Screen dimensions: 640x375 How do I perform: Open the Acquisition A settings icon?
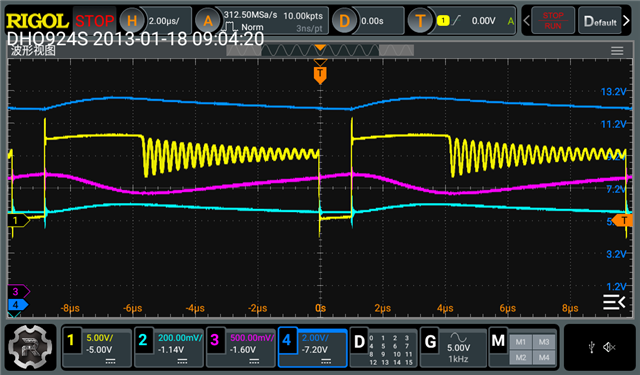tap(208, 20)
